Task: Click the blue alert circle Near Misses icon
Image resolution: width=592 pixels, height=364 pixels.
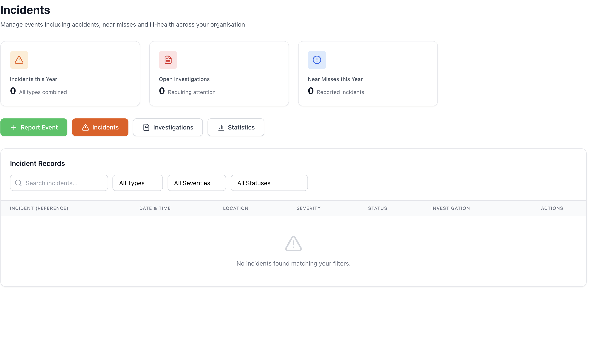Action: click(x=317, y=60)
